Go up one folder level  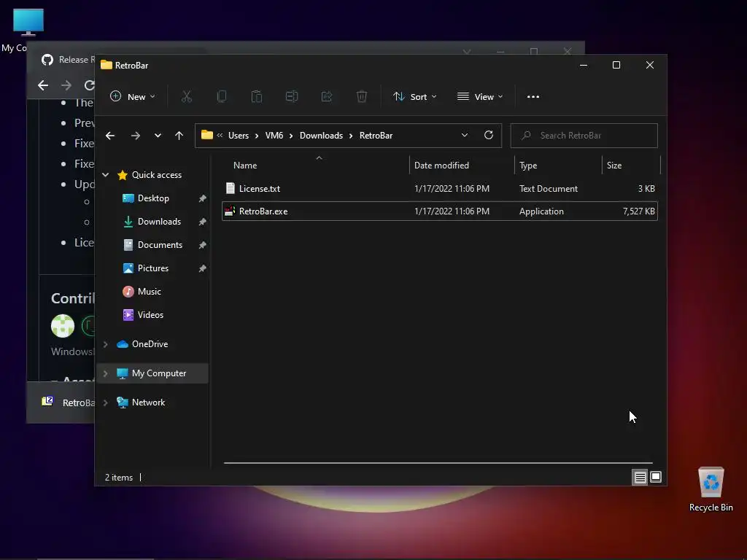[x=179, y=136]
